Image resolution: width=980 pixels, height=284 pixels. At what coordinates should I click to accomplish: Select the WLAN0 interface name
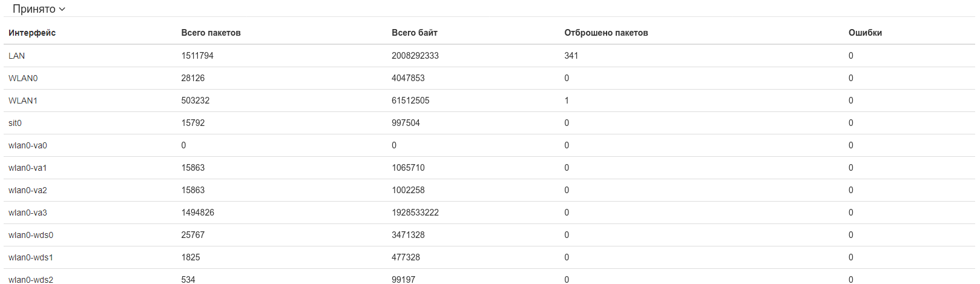click(x=23, y=78)
